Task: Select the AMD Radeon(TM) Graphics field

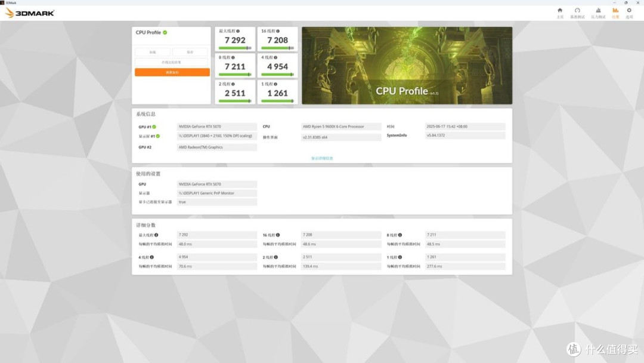Action: point(217,147)
